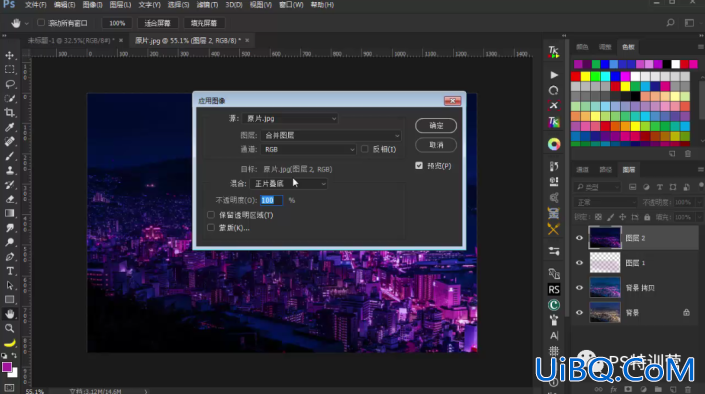The image size is (705, 394).
Task: Open the 图像(I) menu
Action: pyautogui.click(x=93, y=4)
